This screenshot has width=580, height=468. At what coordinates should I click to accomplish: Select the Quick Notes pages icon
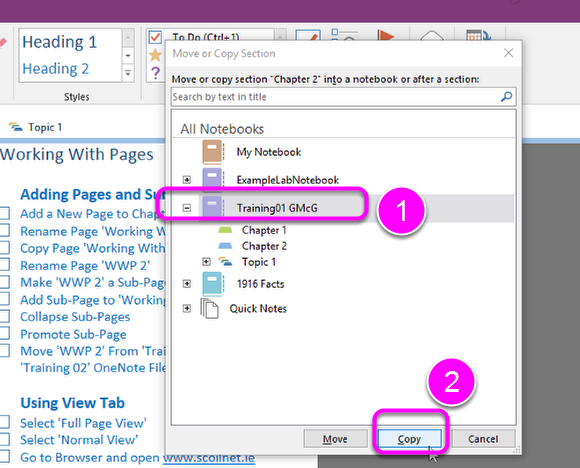(x=210, y=308)
